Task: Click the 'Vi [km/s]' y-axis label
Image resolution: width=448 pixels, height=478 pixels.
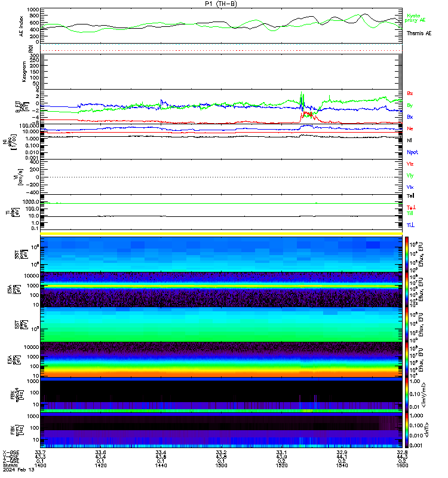Action: (x=19, y=177)
